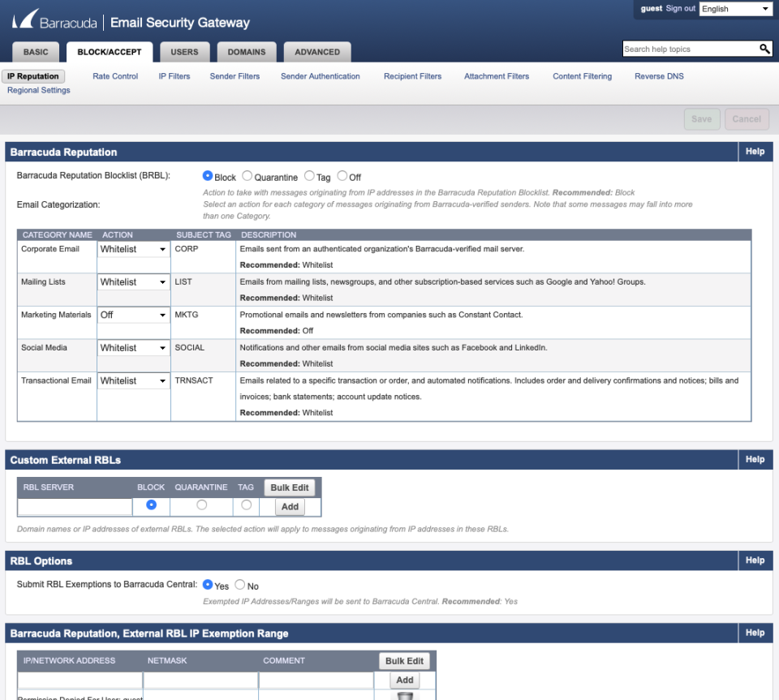Switch to the ADVANCED tab

(316, 51)
